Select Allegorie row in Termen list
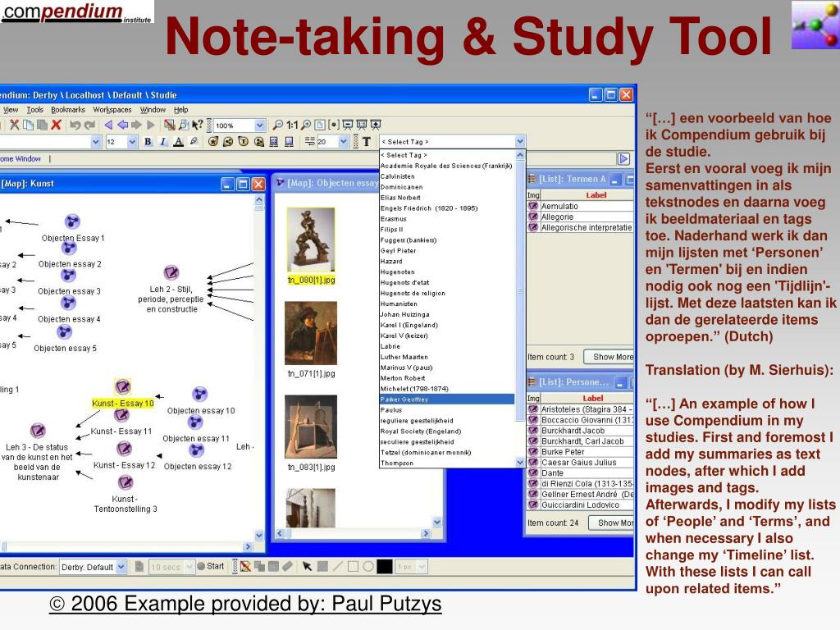 point(581,217)
